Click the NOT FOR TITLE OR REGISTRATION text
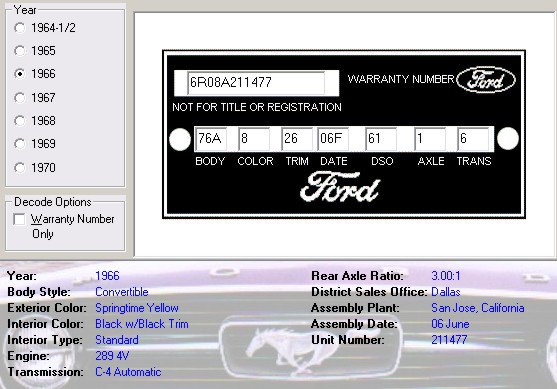This screenshot has width=557, height=389. [x=257, y=107]
